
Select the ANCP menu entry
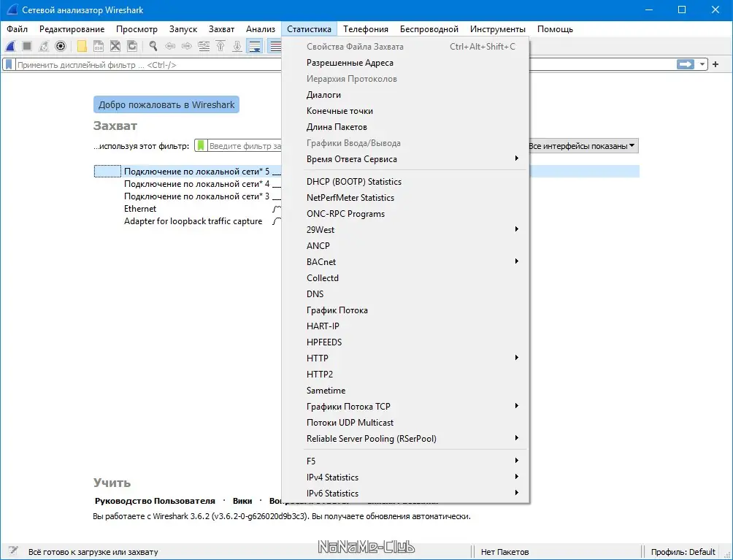405,246
